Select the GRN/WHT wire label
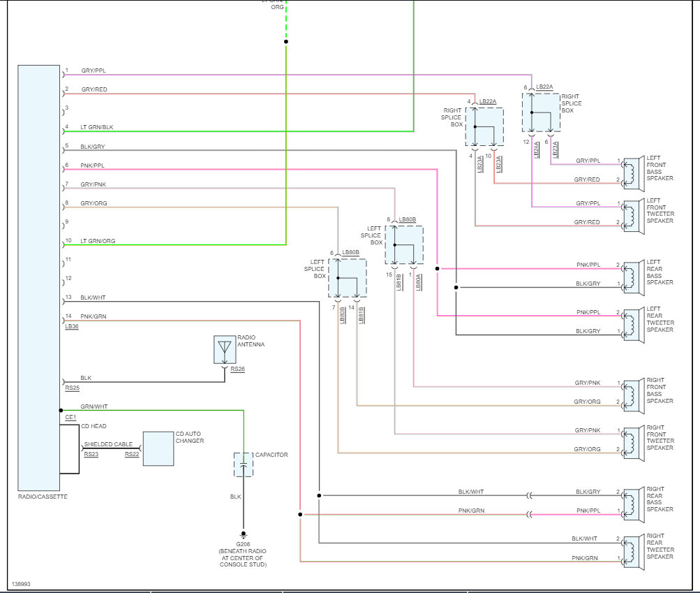This screenshot has height=593, width=700. click(x=94, y=407)
